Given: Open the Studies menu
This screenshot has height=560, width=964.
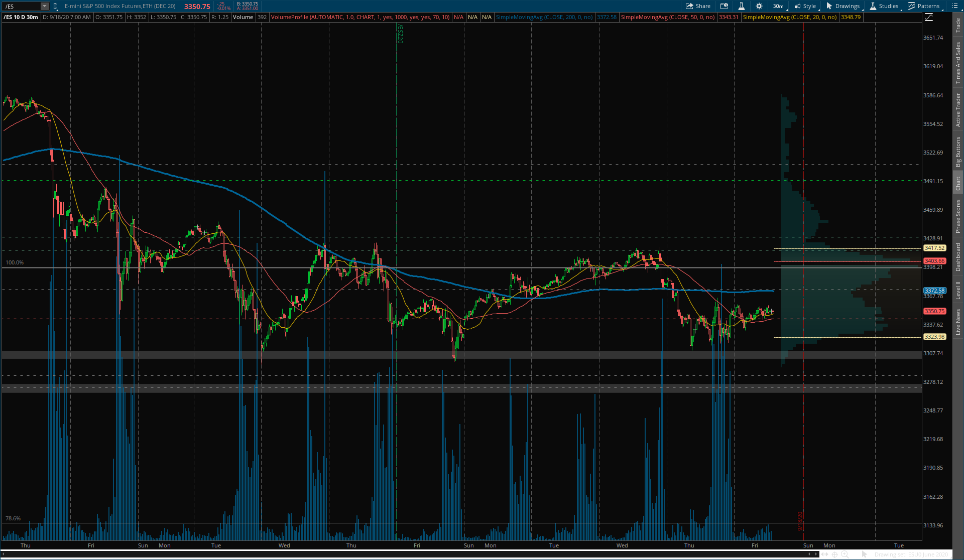Looking at the screenshot, I should point(884,6).
